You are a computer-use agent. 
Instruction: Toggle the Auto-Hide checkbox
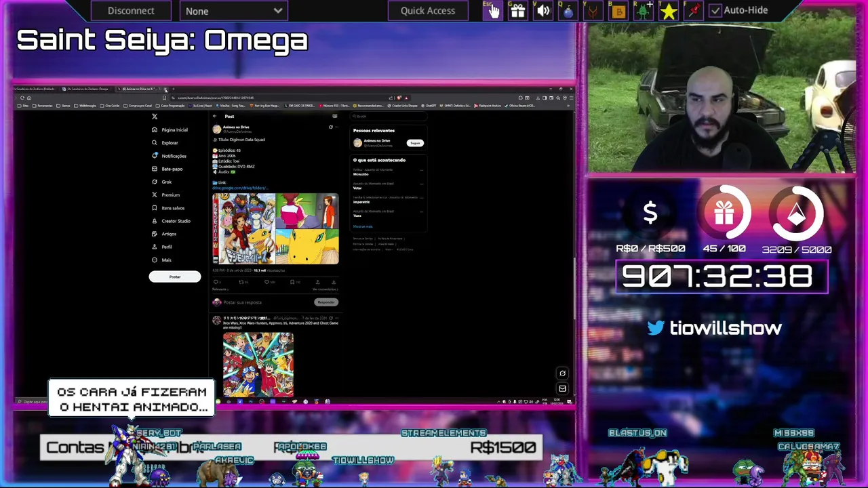pos(715,10)
